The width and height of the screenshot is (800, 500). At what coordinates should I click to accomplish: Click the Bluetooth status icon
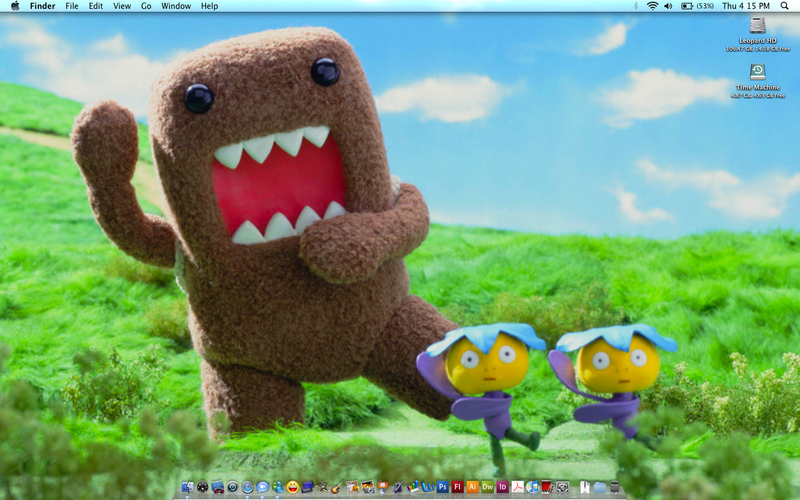click(636, 6)
